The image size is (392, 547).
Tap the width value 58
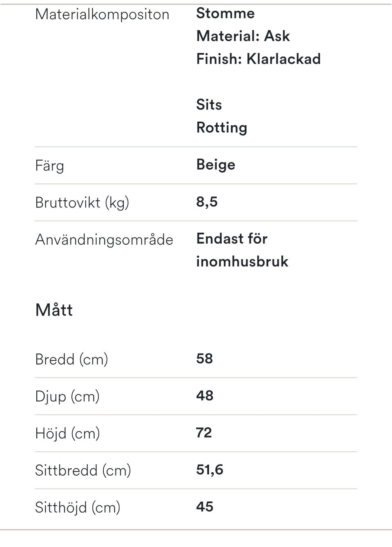click(204, 359)
